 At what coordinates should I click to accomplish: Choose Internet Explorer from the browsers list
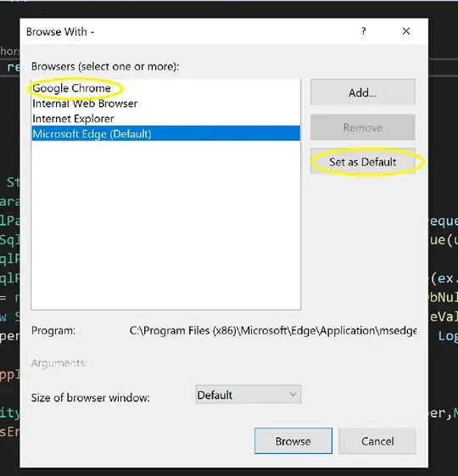point(165,119)
